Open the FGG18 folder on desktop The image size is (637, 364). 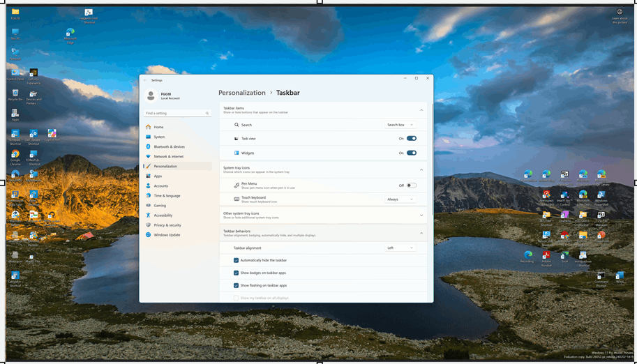(x=15, y=13)
